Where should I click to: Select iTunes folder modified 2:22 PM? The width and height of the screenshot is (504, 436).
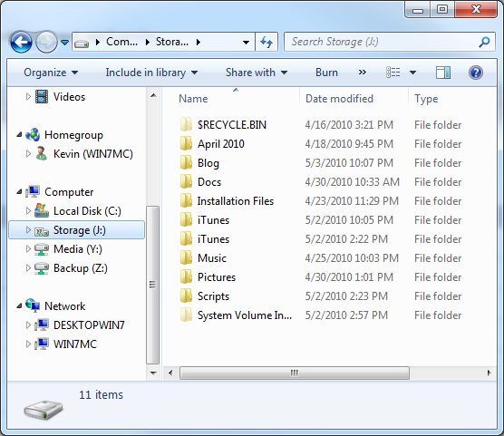pos(213,239)
